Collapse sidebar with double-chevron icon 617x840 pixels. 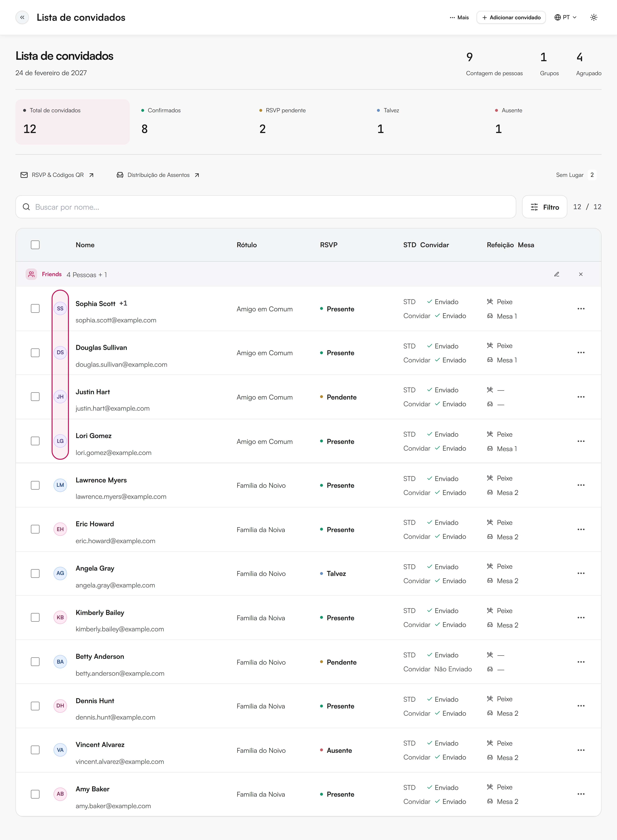coord(22,17)
